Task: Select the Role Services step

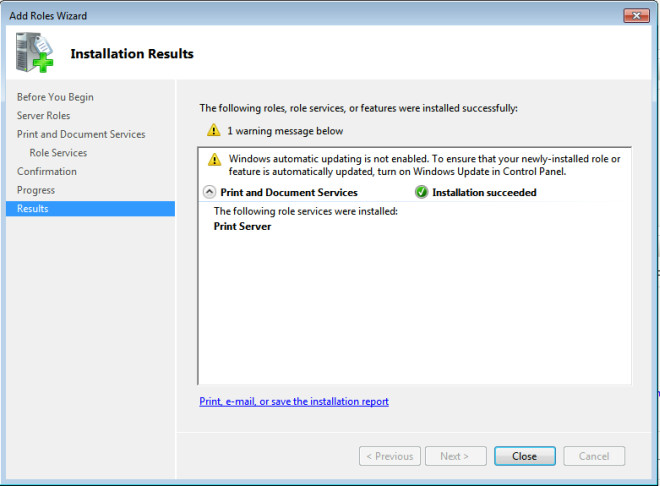Action: point(58,153)
